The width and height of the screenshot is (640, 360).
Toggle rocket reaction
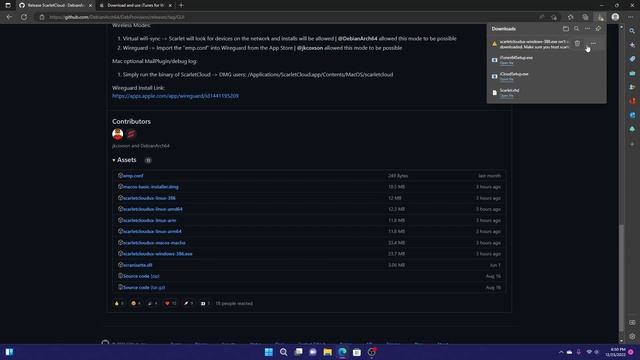[188, 303]
